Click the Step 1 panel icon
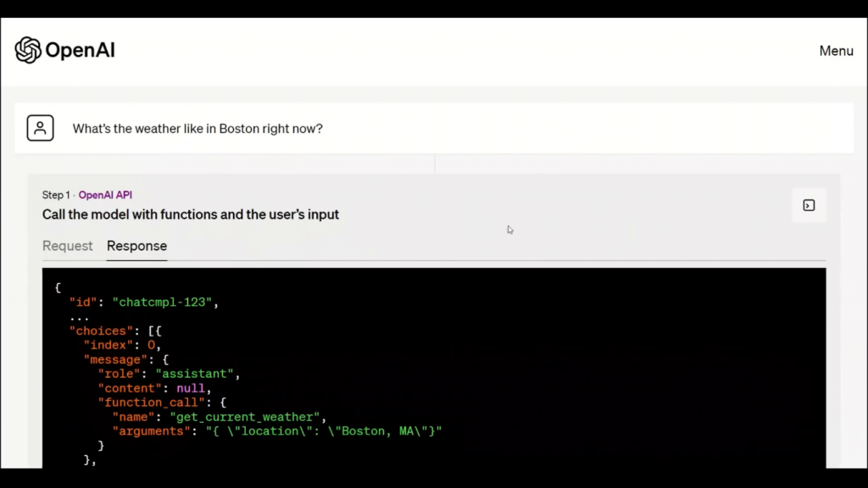The image size is (868, 488). [x=809, y=205]
